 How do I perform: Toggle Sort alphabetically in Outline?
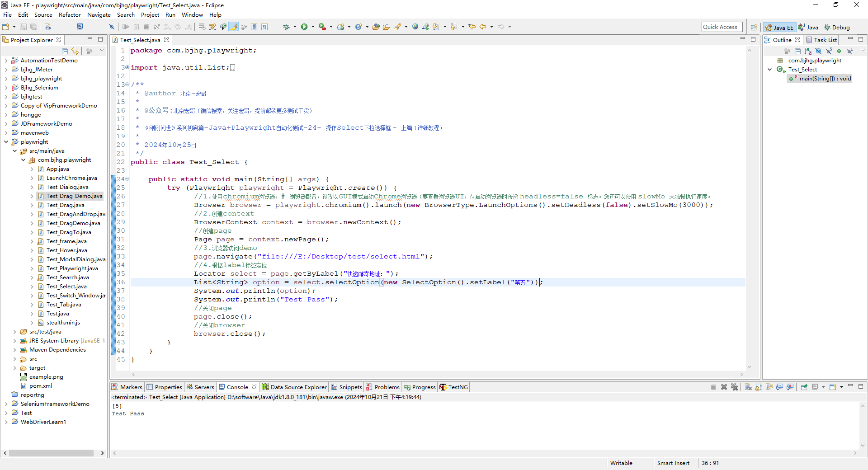point(808,51)
